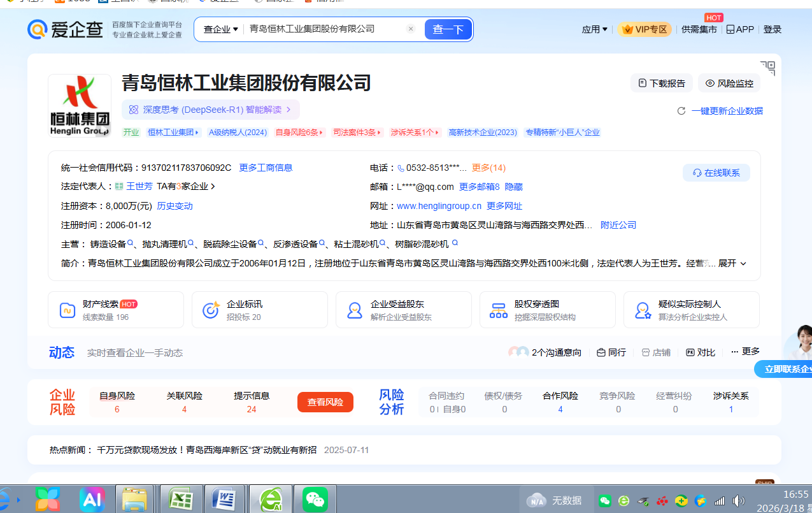The image size is (812, 513).
Task: Click the orange 查看风险 button
Action: point(325,402)
